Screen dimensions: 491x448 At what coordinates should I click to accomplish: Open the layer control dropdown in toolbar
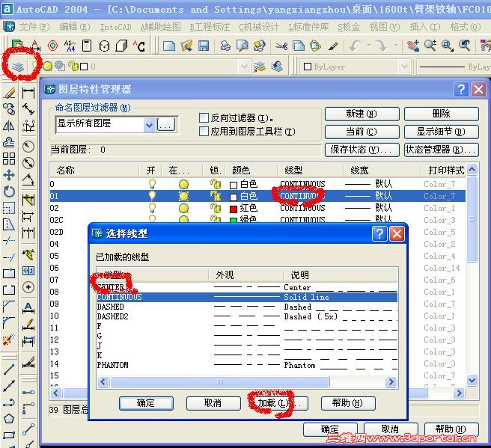coord(243,67)
